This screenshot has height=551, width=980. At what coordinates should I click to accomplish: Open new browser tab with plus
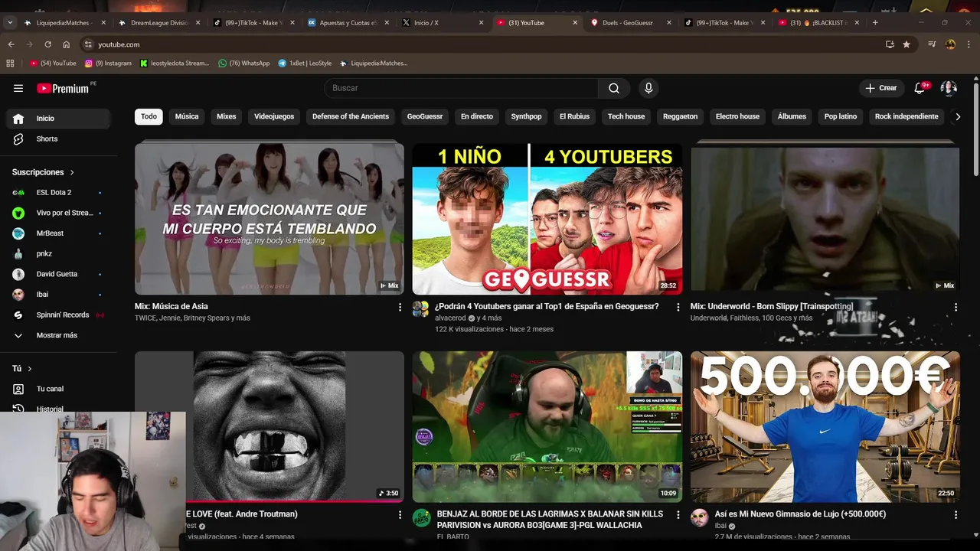[875, 23]
